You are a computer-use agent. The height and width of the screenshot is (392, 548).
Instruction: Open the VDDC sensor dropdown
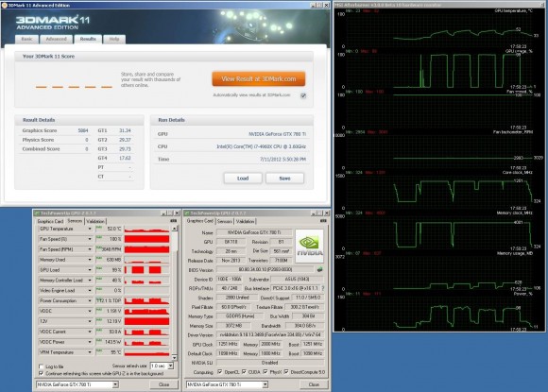[x=90, y=311]
